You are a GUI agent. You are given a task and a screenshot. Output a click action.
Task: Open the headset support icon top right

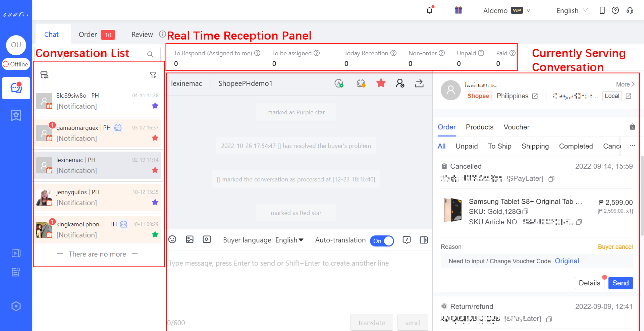pos(630,10)
